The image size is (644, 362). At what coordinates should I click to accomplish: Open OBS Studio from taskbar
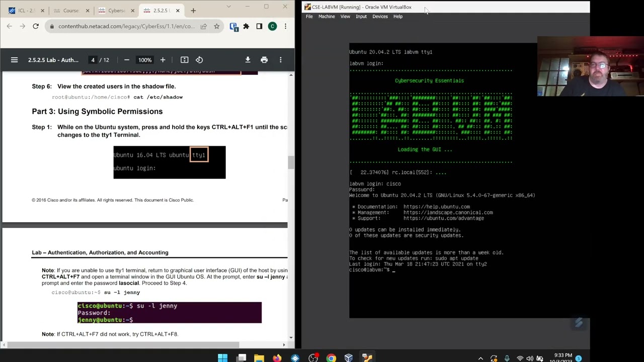click(x=313, y=358)
